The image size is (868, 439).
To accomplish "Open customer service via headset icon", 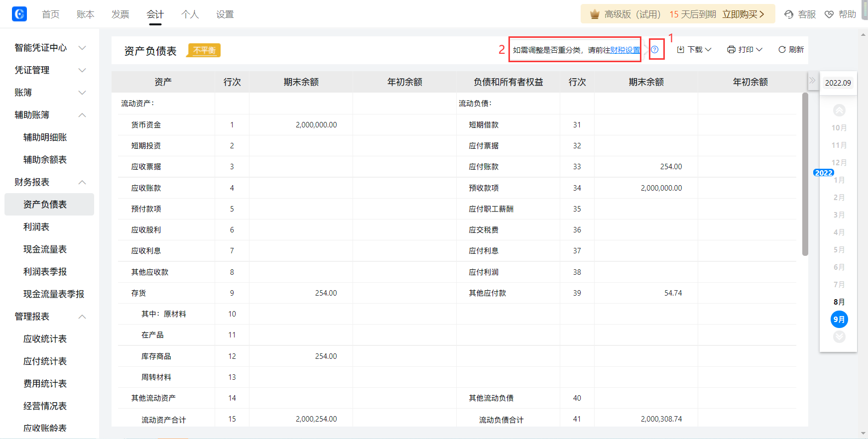I will (789, 14).
